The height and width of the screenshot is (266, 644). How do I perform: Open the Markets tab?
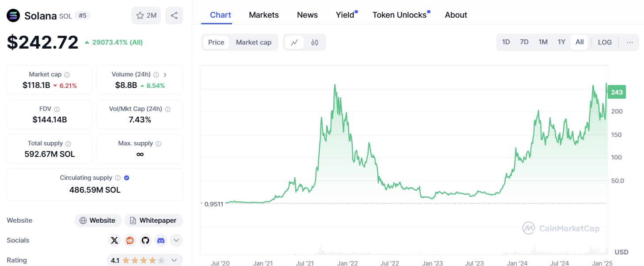point(264,15)
